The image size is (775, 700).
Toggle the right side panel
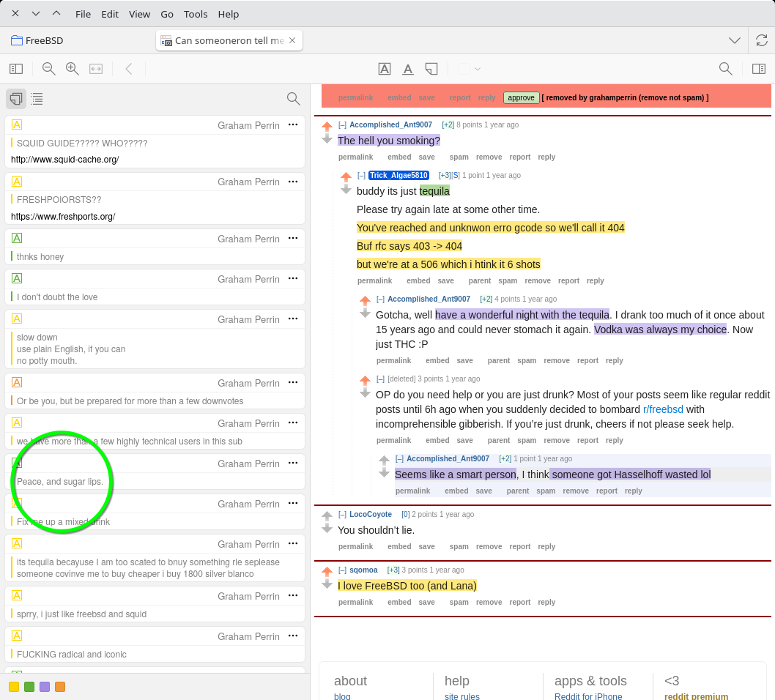(x=759, y=69)
